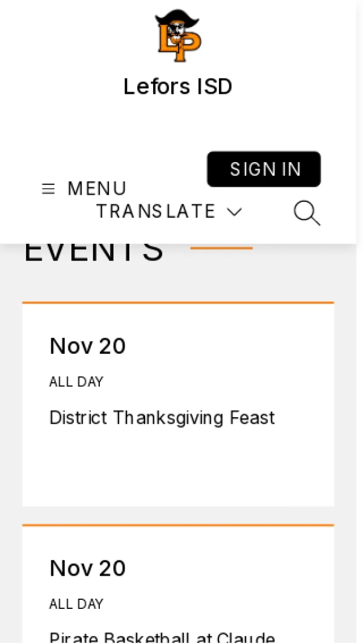Open the hamburger menu icon

tap(48, 189)
